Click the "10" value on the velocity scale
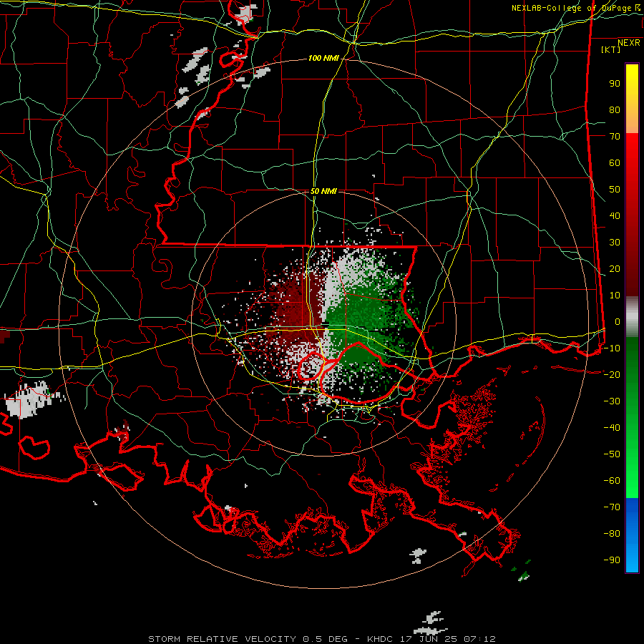 pos(615,296)
